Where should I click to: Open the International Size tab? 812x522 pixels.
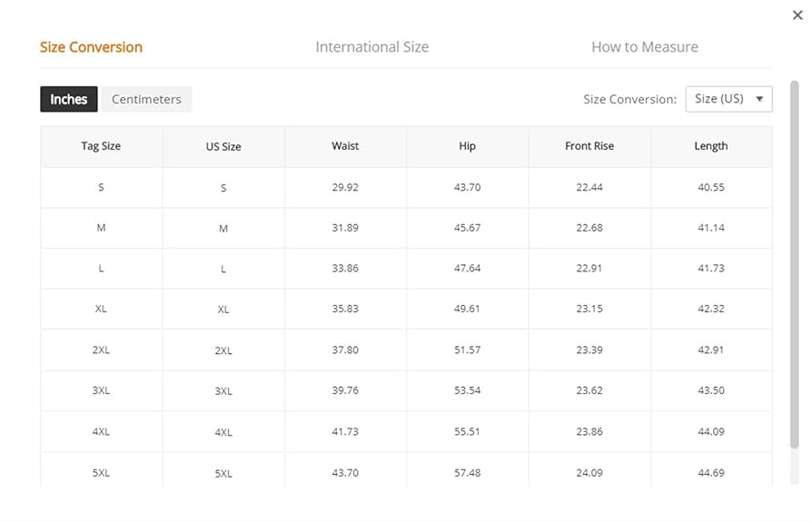[x=371, y=46]
